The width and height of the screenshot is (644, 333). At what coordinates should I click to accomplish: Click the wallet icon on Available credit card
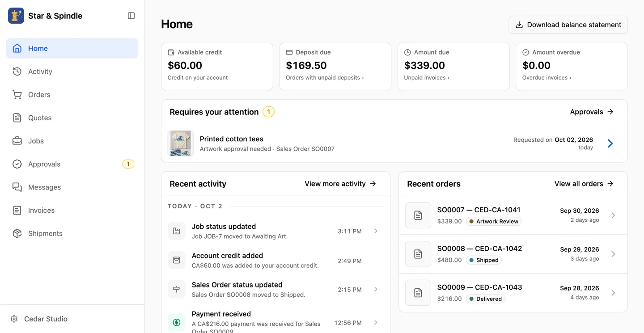(171, 52)
